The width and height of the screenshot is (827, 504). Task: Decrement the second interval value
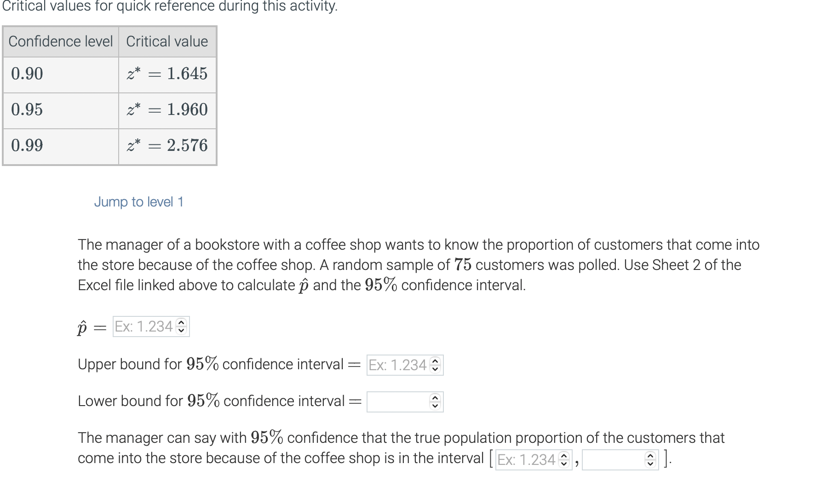coord(650,462)
